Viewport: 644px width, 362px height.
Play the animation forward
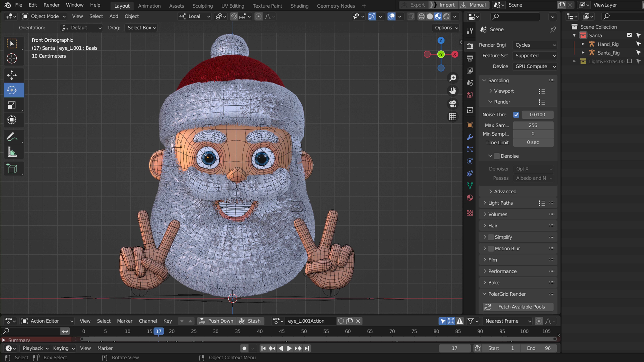coord(289,349)
